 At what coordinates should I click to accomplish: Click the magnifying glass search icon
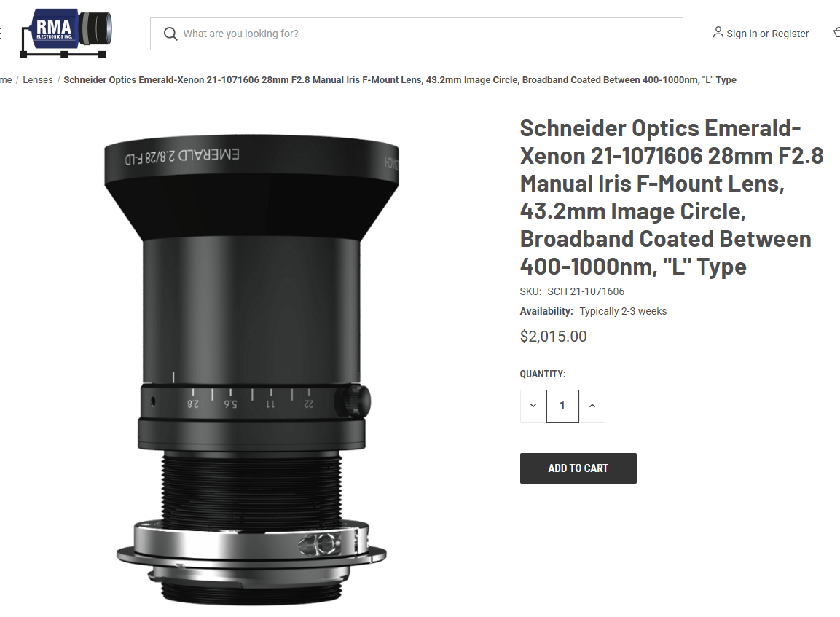click(x=170, y=34)
